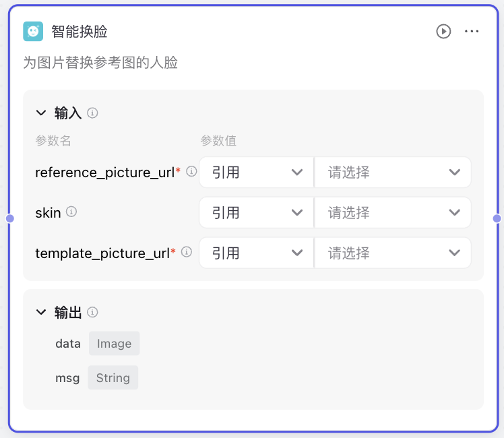Click the String type tag for msg
Screen dimensions: 504x438
point(113,377)
